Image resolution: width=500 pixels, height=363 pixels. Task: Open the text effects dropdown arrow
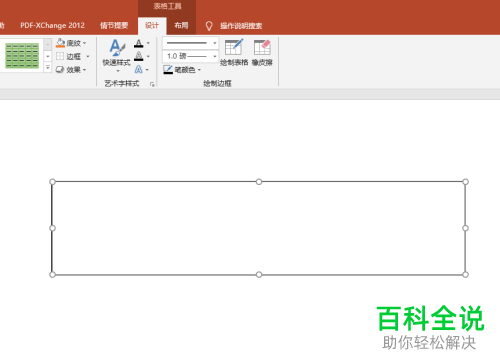[147, 70]
